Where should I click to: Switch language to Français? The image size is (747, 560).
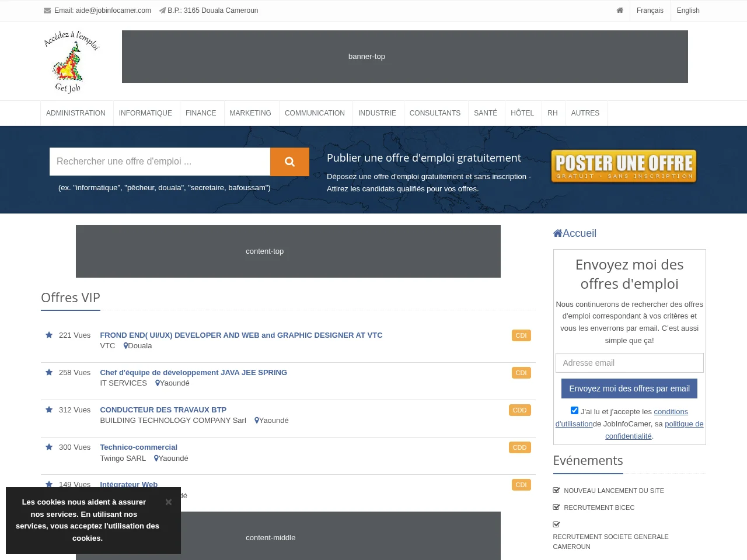pos(650,10)
